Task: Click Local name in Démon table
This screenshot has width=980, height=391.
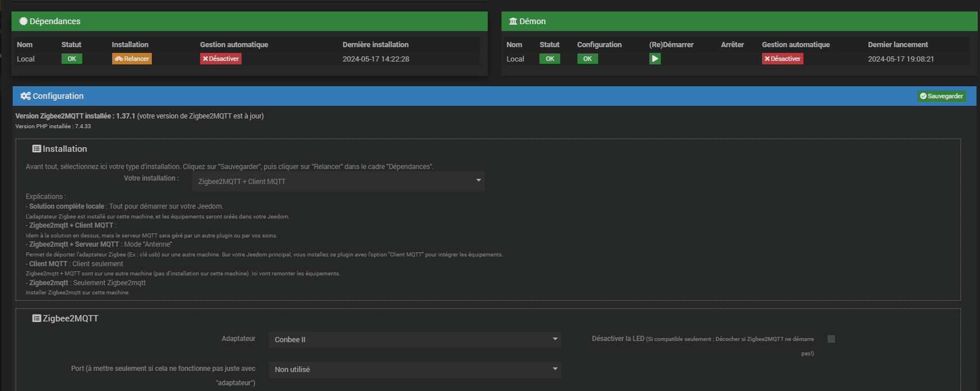Action: click(x=515, y=59)
